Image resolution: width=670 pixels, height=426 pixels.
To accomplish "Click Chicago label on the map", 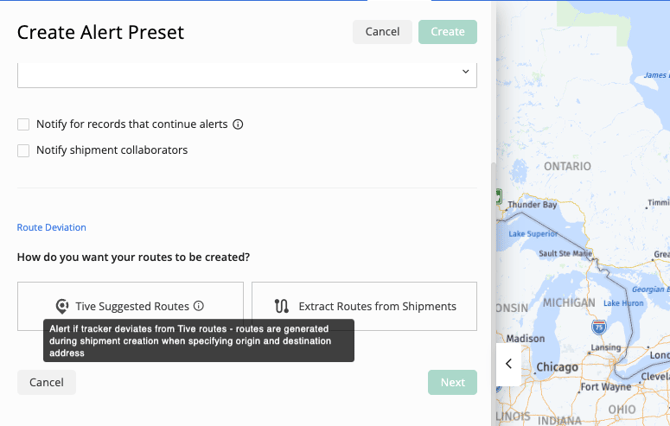I will tap(557, 367).
